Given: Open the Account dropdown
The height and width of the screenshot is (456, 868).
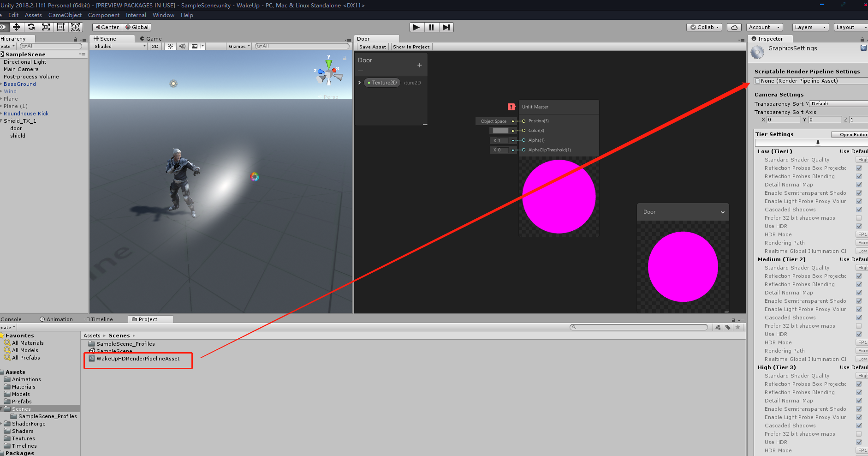Looking at the screenshot, I should 764,27.
